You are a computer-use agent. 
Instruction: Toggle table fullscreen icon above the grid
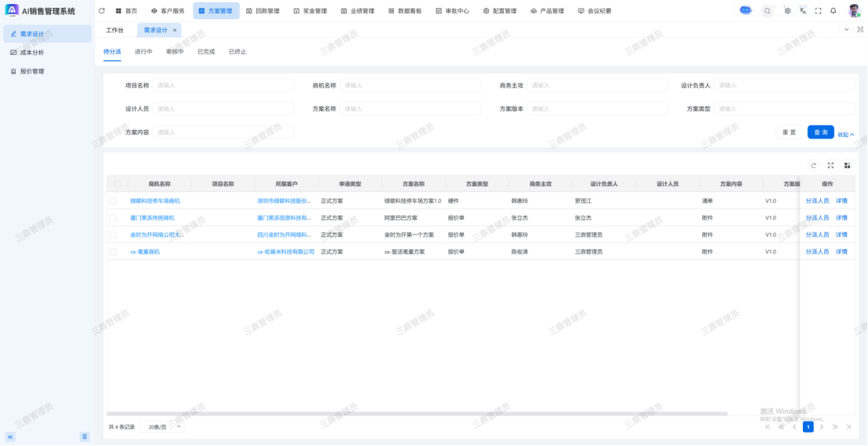click(x=830, y=165)
